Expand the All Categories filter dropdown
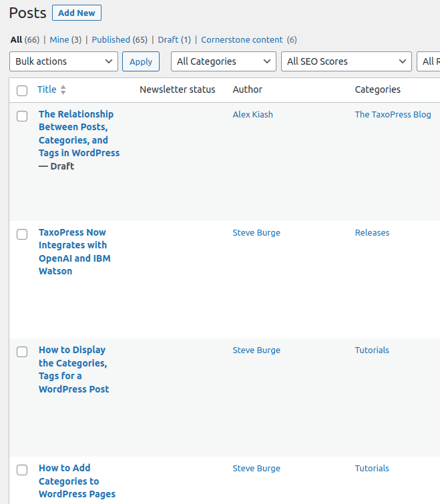Screen dimensions: 440x504 tap(224, 61)
